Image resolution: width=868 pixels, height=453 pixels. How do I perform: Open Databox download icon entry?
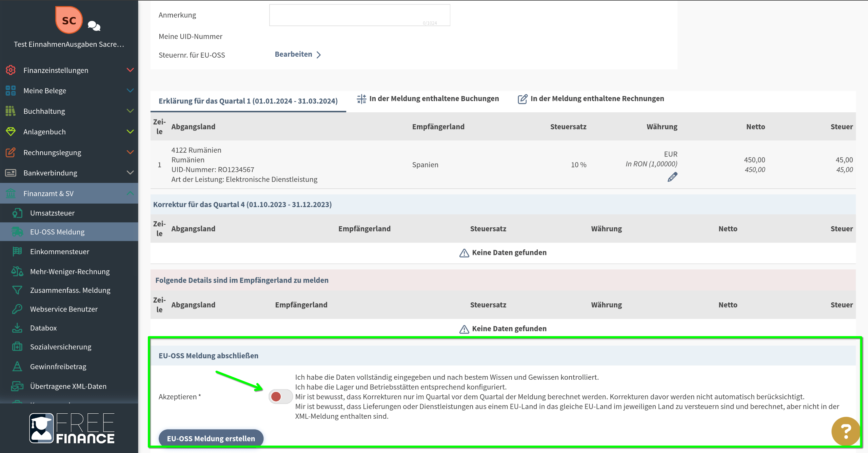[x=17, y=328]
